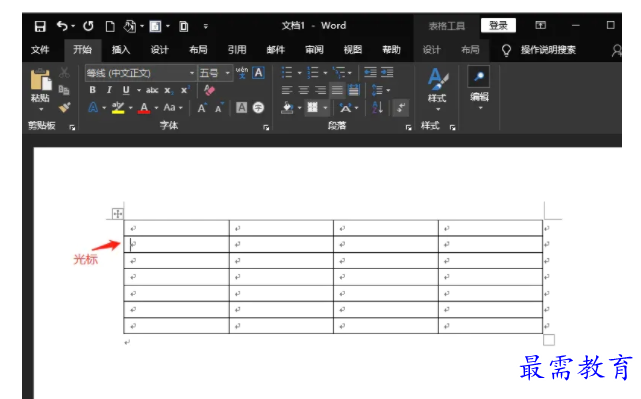The height and width of the screenshot is (399, 641).
Task: Switch to the Design (设计) tab next to 插入
Action: click(159, 50)
